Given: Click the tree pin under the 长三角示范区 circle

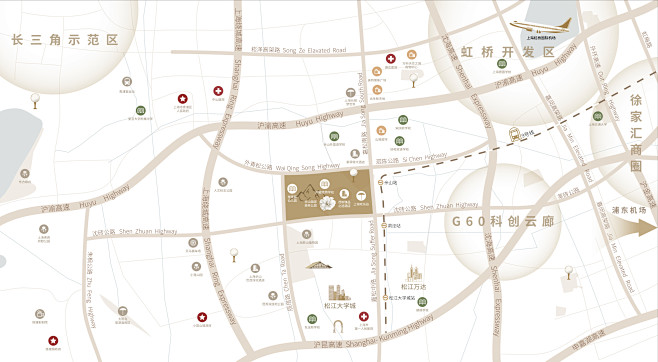Looking at the screenshot, I should [x=35, y=101].
